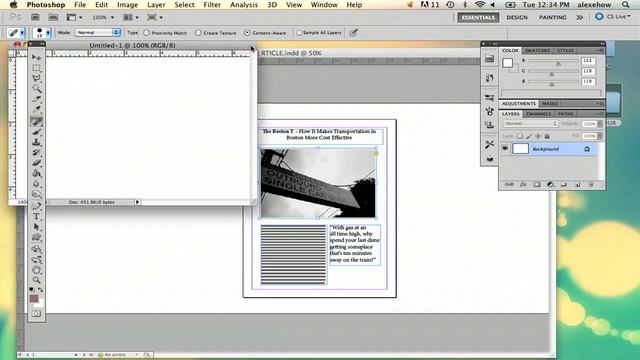Screen dimensions: 640x360
Task: Switch to Essentials workspace
Action: click(x=478, y=17)
